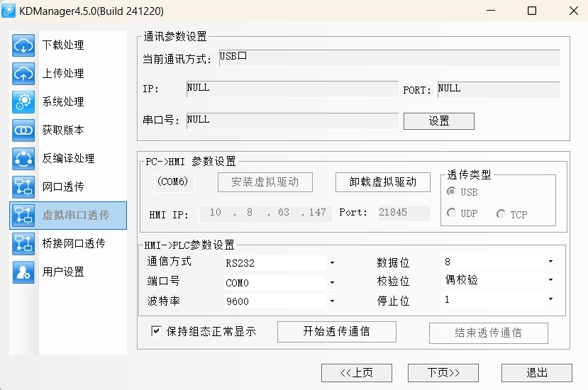Click the 上传处理 cloud upload icon
588x390 pixels.
point(23,74)
